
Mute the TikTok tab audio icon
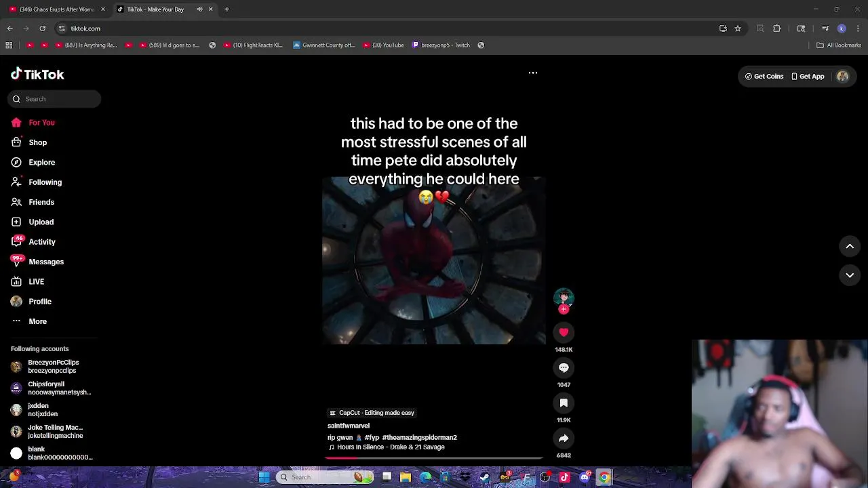(x=199, y=9)
